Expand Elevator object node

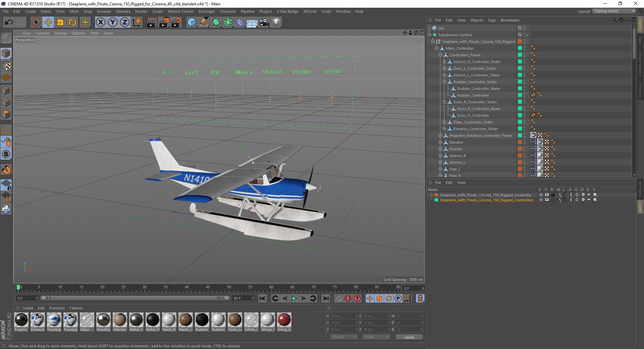440,142
